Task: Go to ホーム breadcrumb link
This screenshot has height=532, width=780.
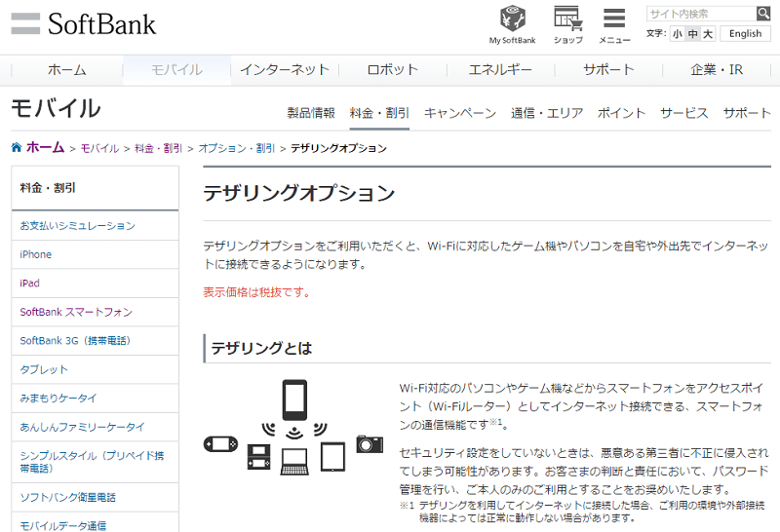Action: pos(45,147)
